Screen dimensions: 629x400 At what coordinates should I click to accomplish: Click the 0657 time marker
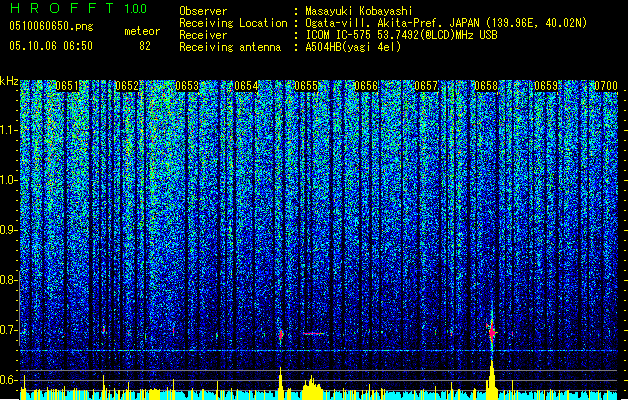pyautogui.click(x=426, y=86)
